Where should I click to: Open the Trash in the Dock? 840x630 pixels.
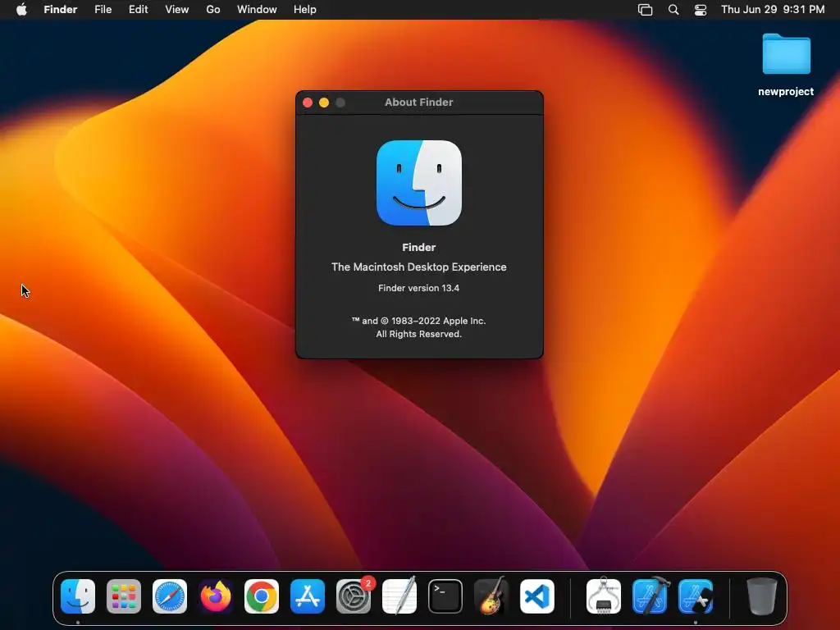click(x=762, y=596)
